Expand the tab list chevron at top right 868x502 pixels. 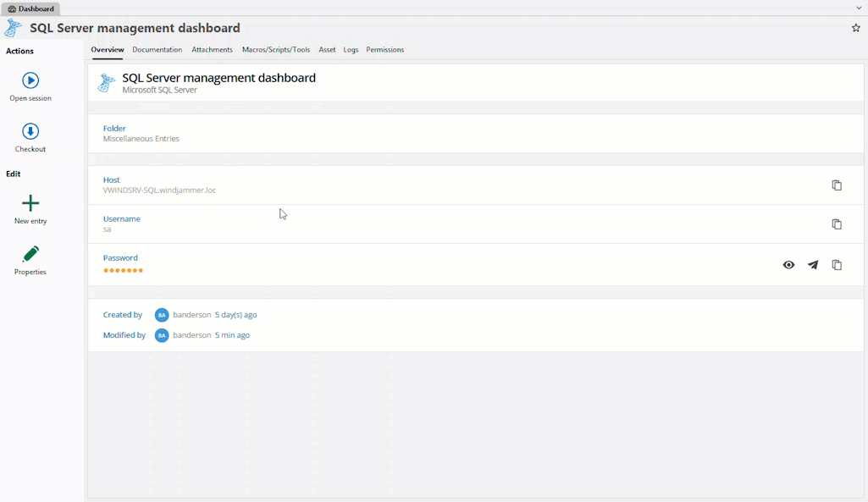click(859, 8)
